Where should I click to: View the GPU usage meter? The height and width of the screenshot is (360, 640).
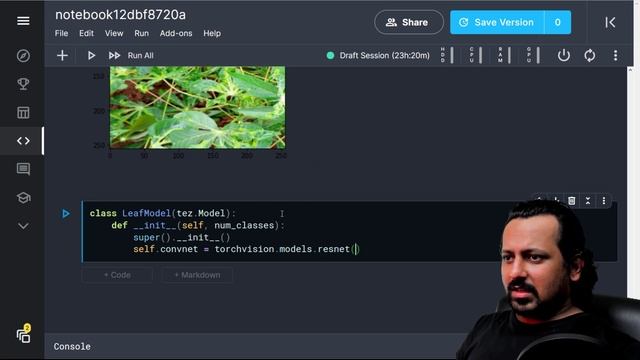(533, 55)
